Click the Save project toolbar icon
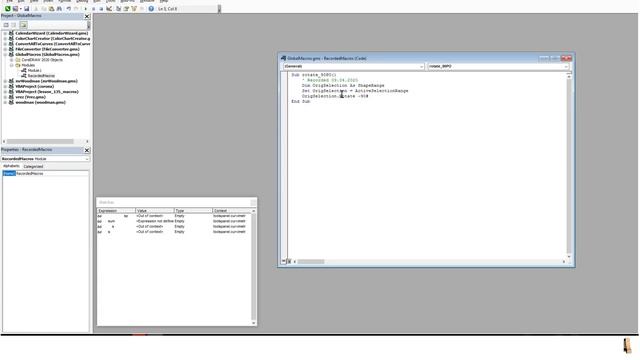The height and width of the screenshot is (360, 640). 27,9
